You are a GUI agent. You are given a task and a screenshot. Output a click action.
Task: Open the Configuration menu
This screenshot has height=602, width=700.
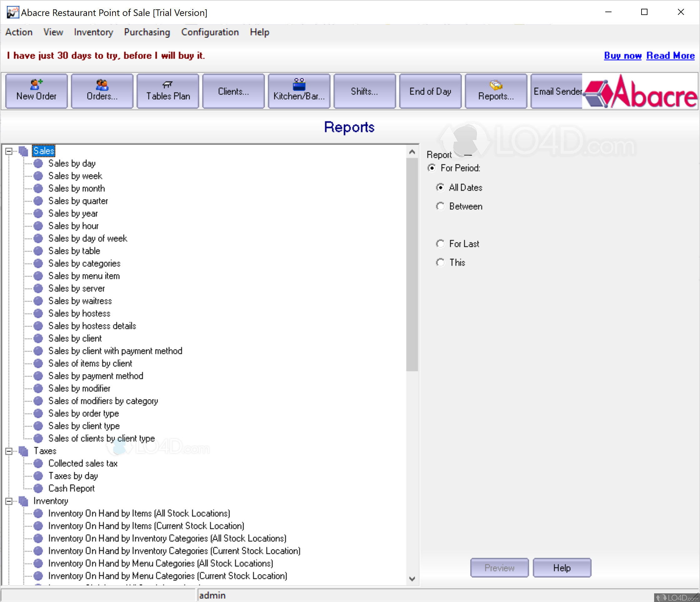[x=210, y=32]
